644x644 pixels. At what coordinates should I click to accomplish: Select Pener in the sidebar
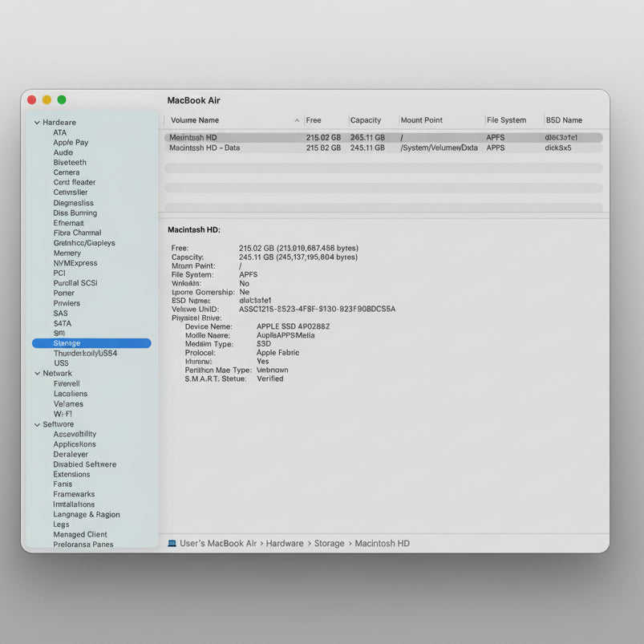(63, 294)
